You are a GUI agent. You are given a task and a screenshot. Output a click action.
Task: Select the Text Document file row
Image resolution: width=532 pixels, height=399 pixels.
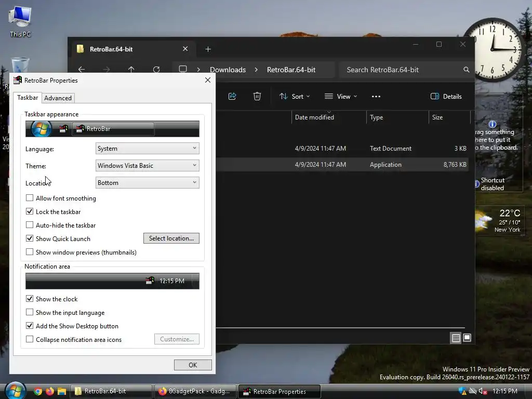pyautogui.click(x=342, y=149)
